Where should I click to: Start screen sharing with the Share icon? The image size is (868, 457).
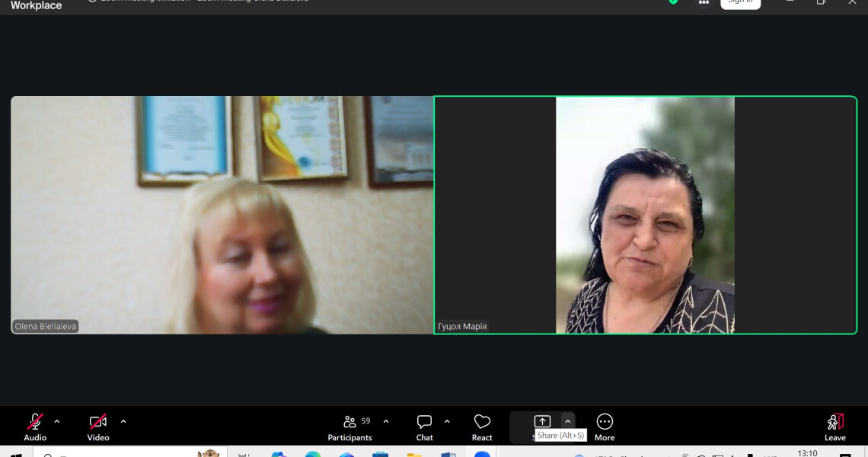(x=542, y=421)
